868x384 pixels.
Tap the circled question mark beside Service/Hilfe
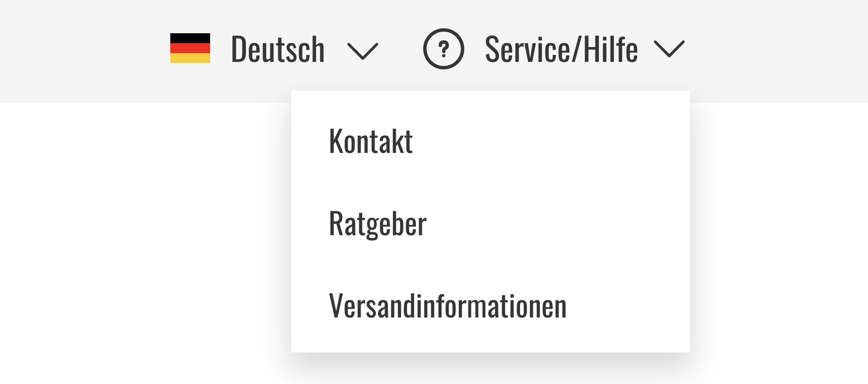(x=444, y=49)
